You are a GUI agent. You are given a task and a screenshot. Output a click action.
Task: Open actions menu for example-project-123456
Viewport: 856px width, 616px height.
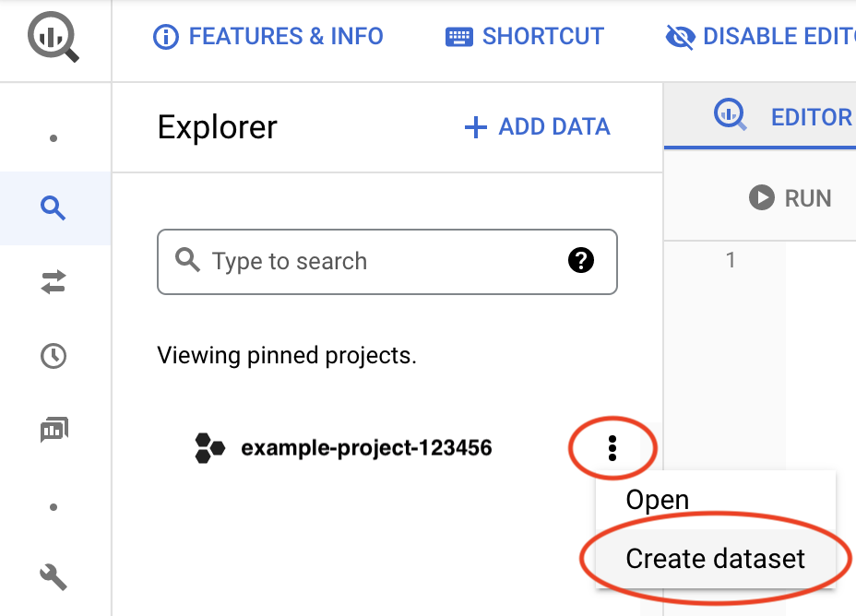coord(612,448)
